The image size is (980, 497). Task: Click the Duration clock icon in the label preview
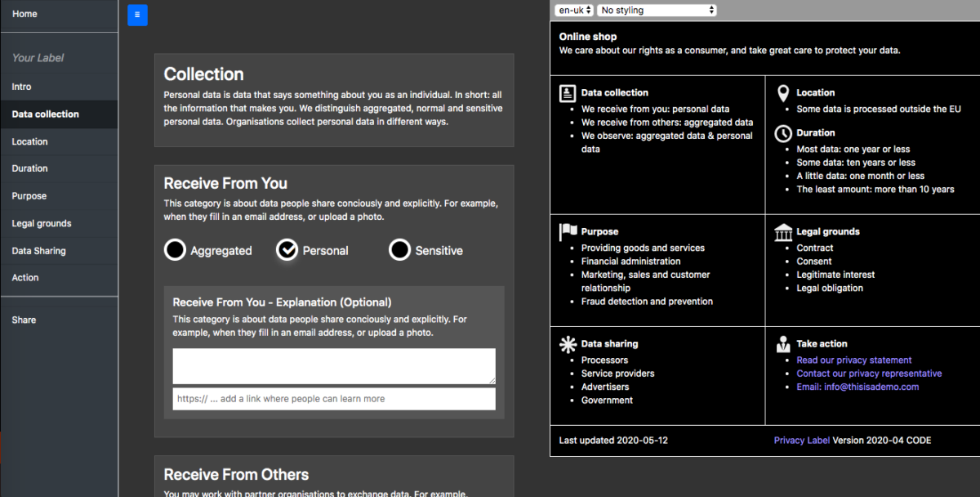pyautogui.click(x=783, y=133)
